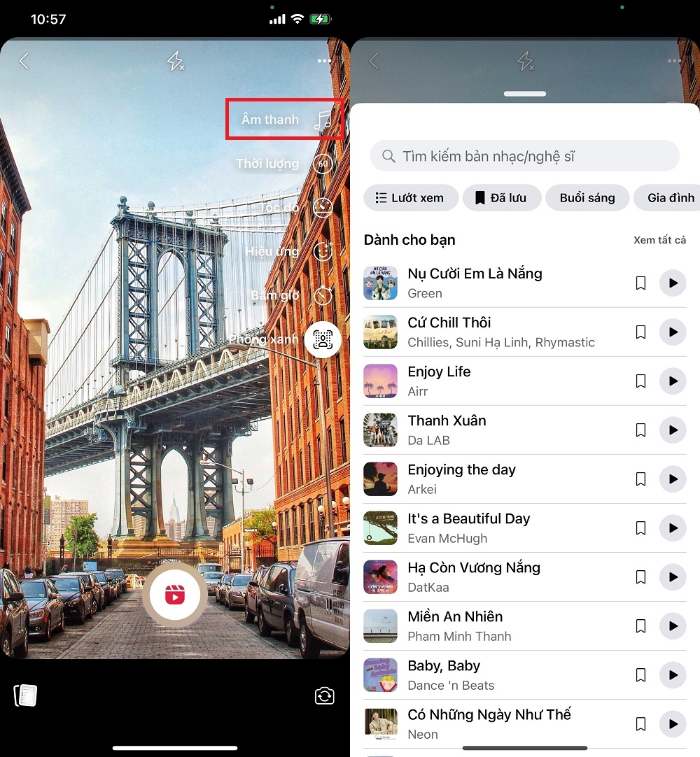Flip to the front camera
The image size is (700, 757).
click(323, 696)
